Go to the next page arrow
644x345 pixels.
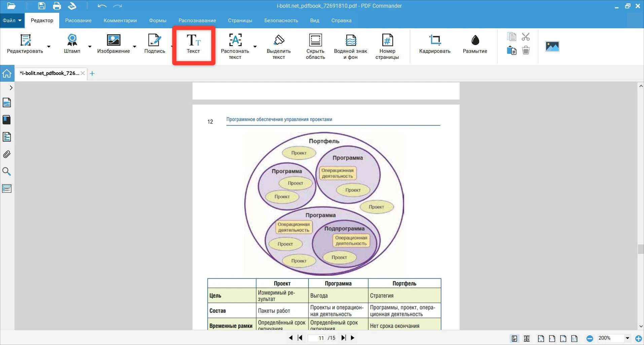[x=352, y=338]
